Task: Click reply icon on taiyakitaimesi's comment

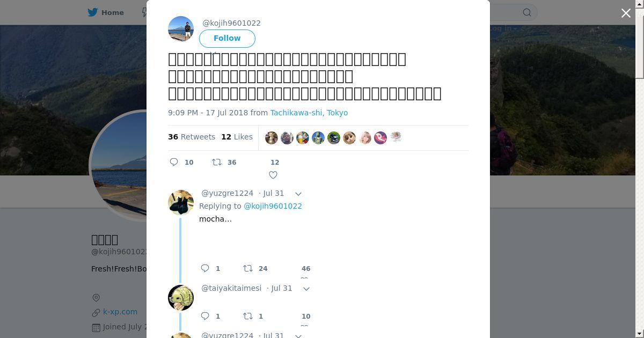Action: coord(205,316)
